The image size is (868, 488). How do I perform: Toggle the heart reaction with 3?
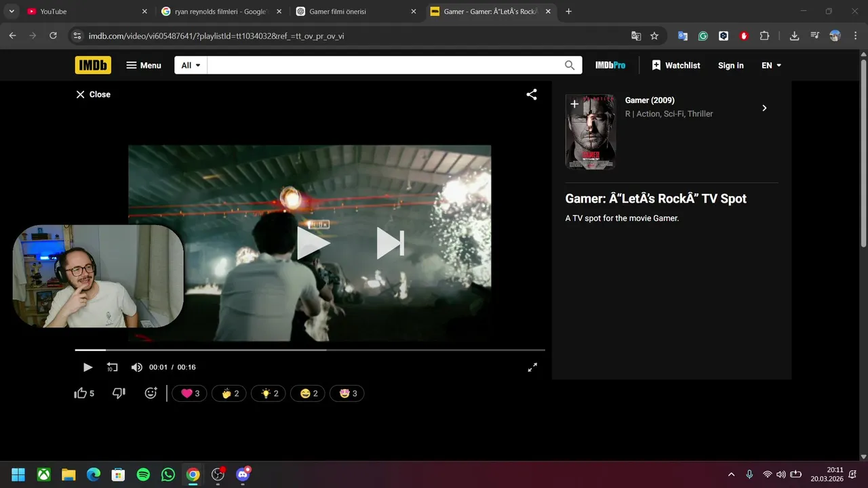click(x=190, y=393)
